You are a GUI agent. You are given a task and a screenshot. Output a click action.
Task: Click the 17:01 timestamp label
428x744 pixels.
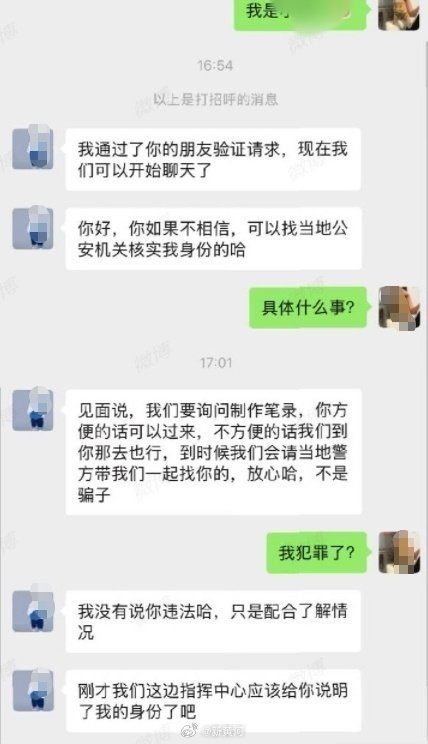(x=216, y=363)
